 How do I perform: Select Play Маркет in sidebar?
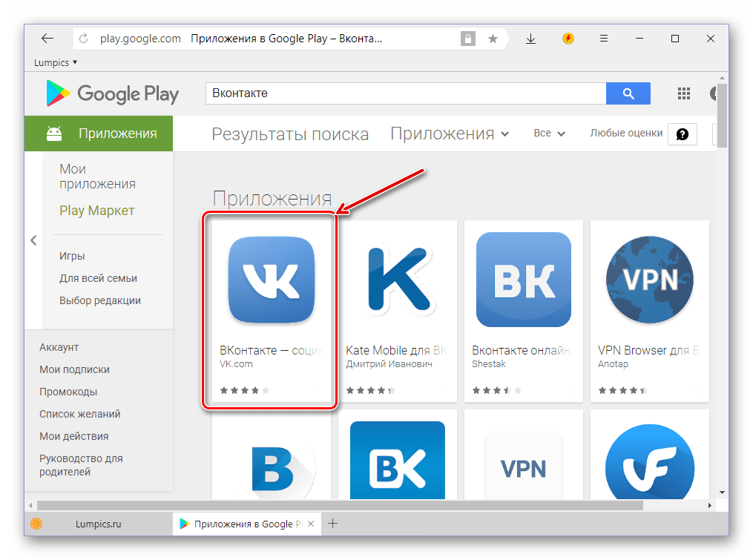[97, 211]
